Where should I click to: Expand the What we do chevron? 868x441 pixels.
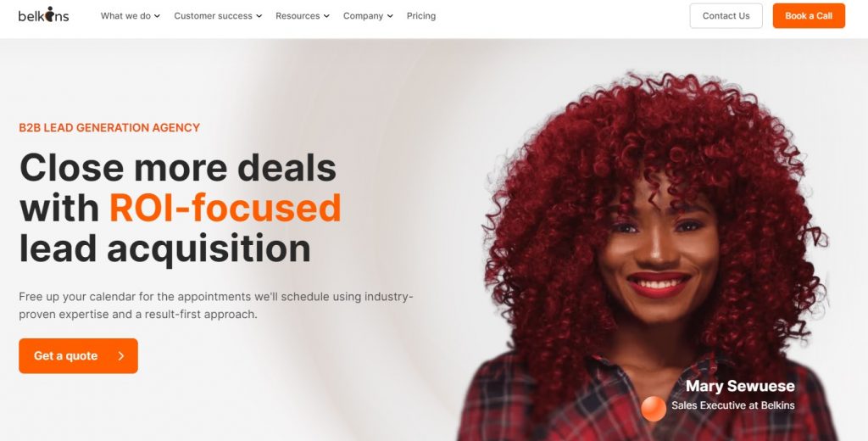point(157,16)
